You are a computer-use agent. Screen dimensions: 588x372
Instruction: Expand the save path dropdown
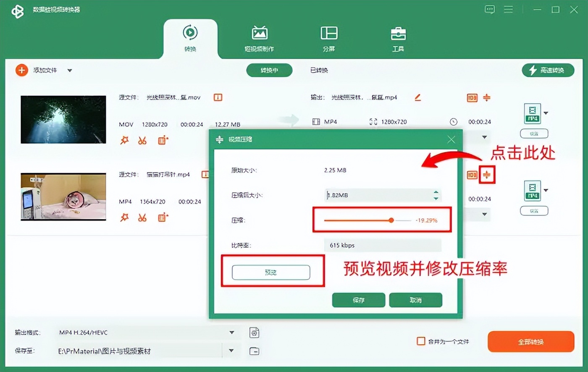231,351
